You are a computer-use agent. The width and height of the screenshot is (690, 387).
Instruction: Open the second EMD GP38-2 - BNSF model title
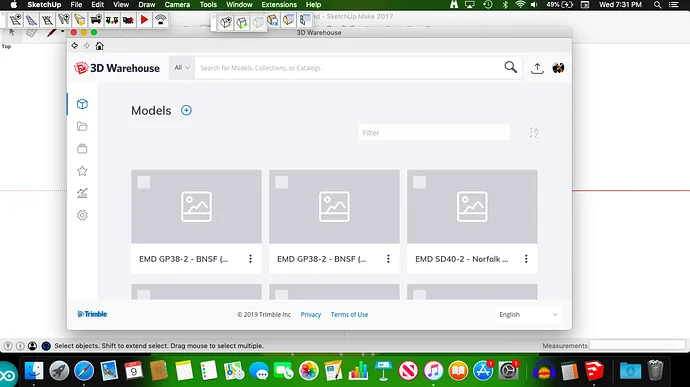click(321, 259)
